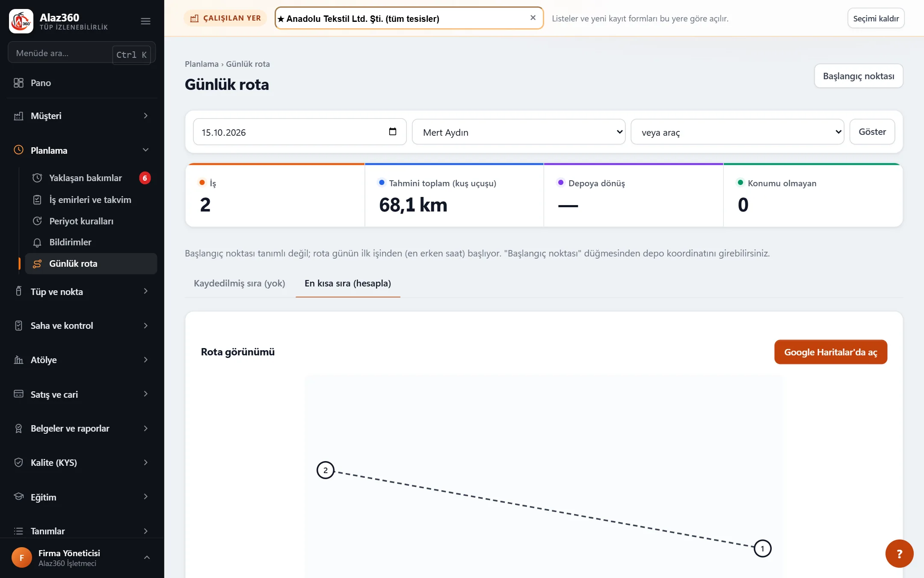Select En kısa sıra (hesapla) tab
The image size is (924, 578).
coord(348,283)
